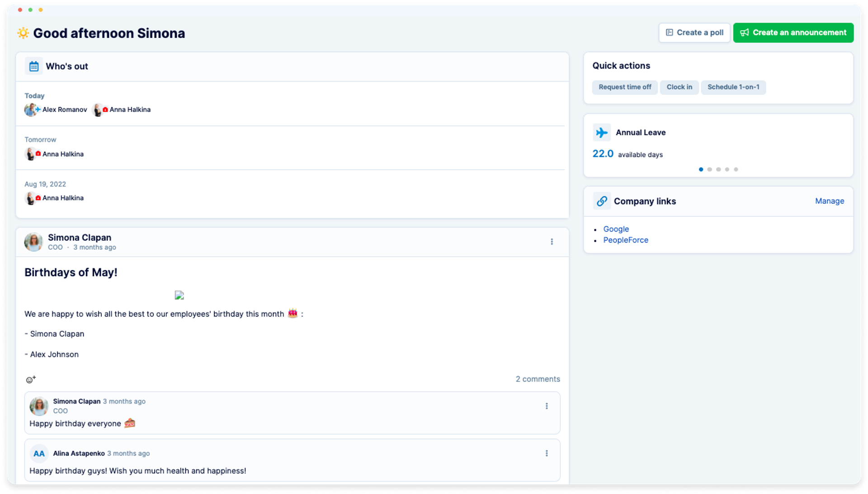
Task: Click the Create an announcement label
Action: click(x=799, y=33)
